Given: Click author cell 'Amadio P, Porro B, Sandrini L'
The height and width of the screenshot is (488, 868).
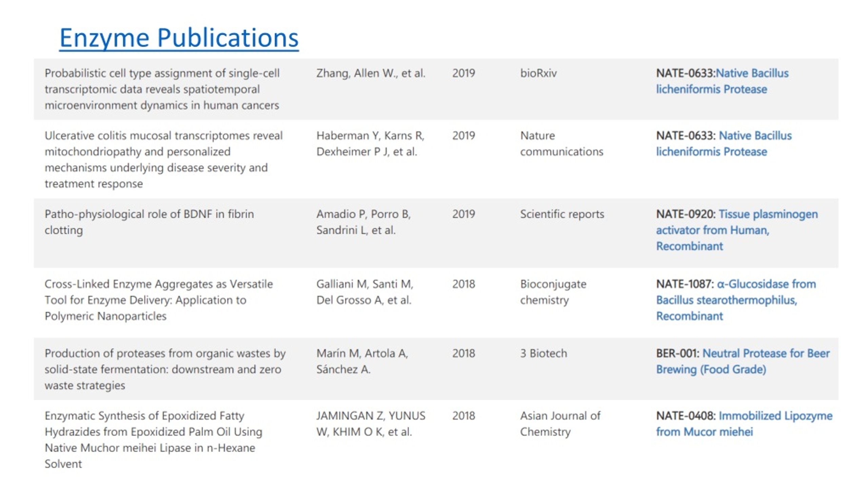Looking at the screenshot, I should click(363, 222).
